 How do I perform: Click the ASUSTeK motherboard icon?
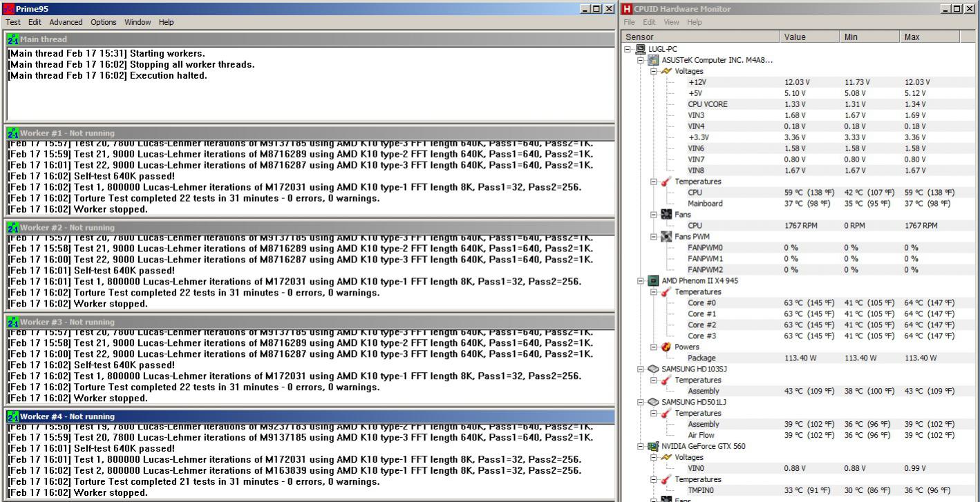[x=653, y=60]
